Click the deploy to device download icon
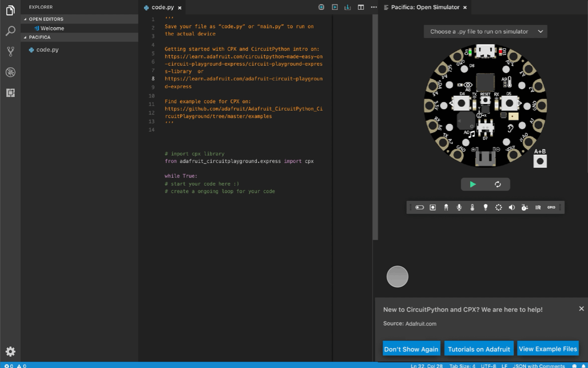The width and height of the screenshot is (588, 368). 348,7
